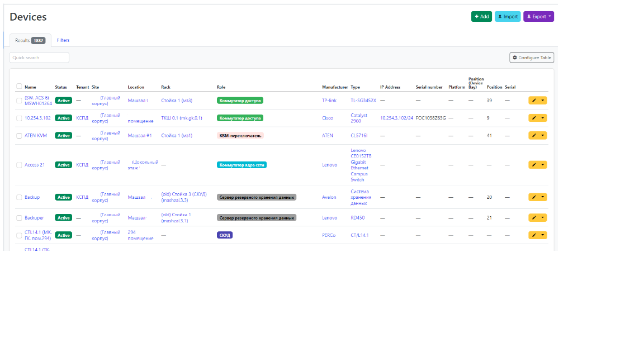Select checkbox for Backuper device
This screenshot has width=644, height=362.
click(x=19, y=218)
